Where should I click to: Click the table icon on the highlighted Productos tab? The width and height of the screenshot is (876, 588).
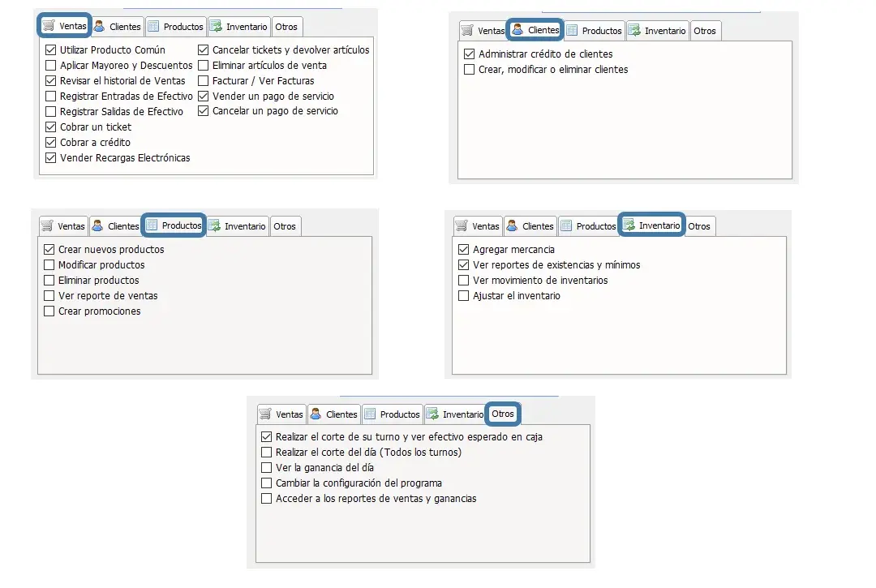click(x=152, y=225)
